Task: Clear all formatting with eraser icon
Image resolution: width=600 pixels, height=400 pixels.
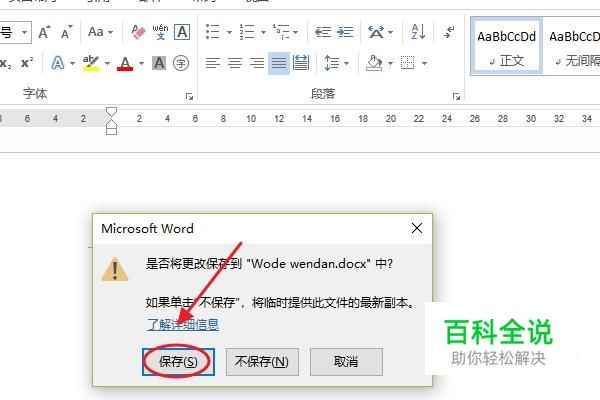Action: tap(138, 32)
